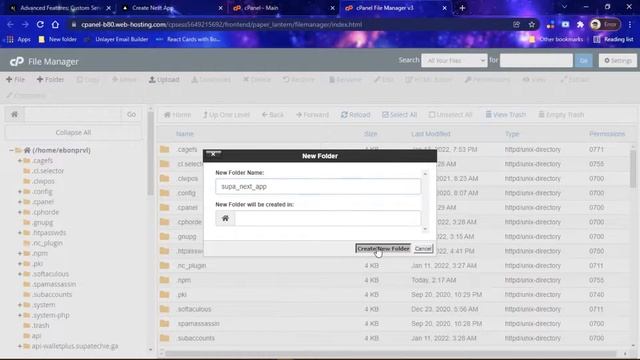Open Apps bookmarks shortcut
The height and width of the screenshot is (360, 640).
(x=19, y=40)
